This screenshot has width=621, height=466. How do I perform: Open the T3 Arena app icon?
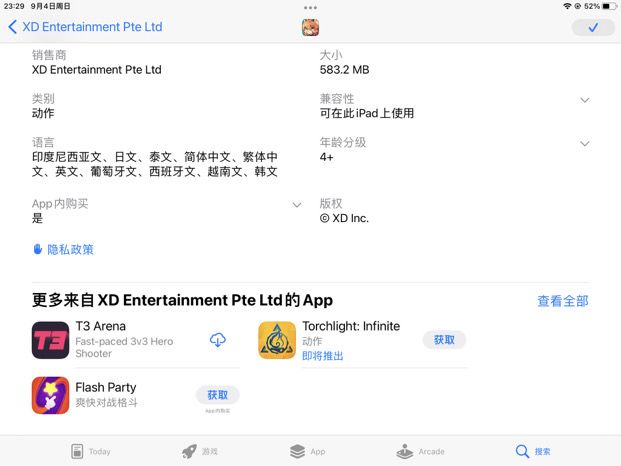(50, 340)
